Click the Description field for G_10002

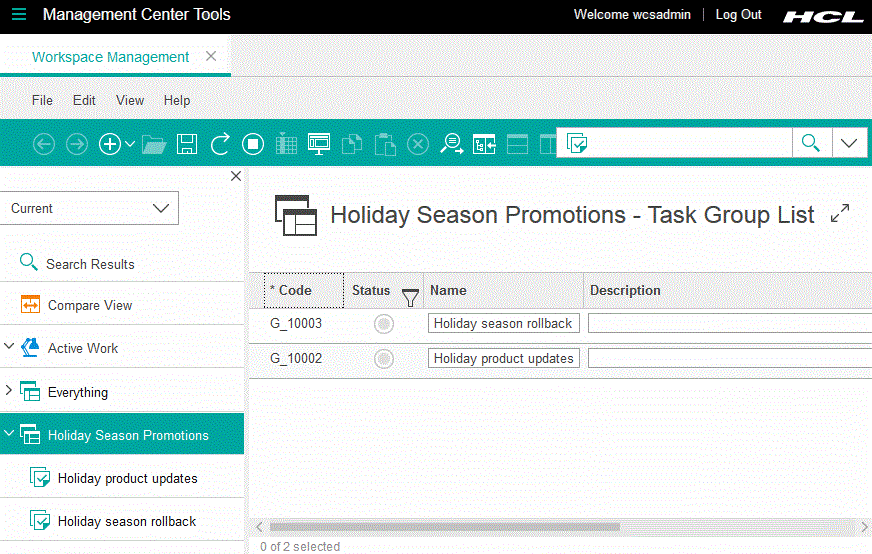point(730,358)
